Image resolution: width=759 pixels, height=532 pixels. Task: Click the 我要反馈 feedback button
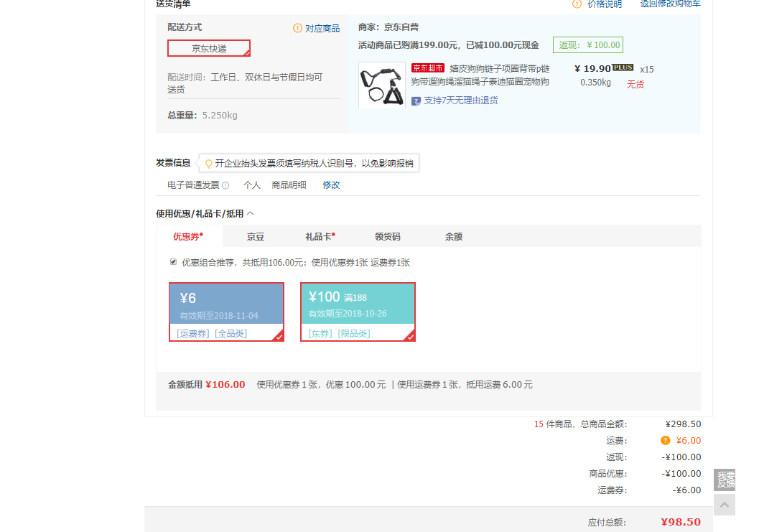point(725,480)
